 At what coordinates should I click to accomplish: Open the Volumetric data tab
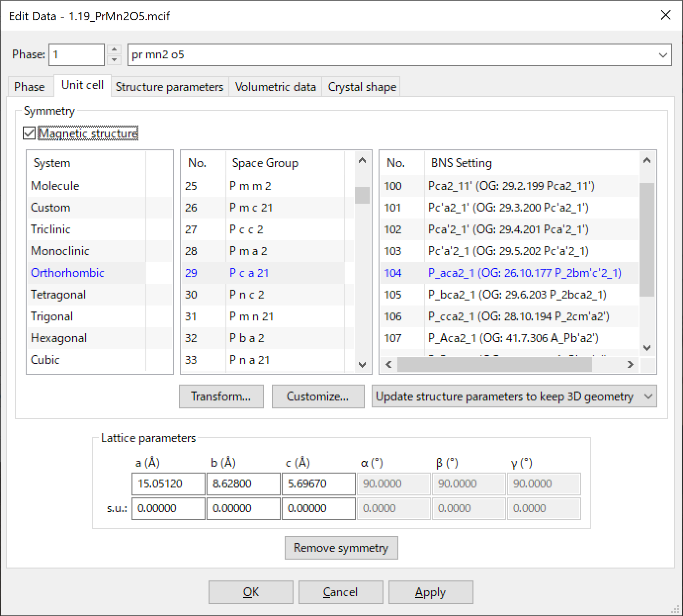click(275, 87)
